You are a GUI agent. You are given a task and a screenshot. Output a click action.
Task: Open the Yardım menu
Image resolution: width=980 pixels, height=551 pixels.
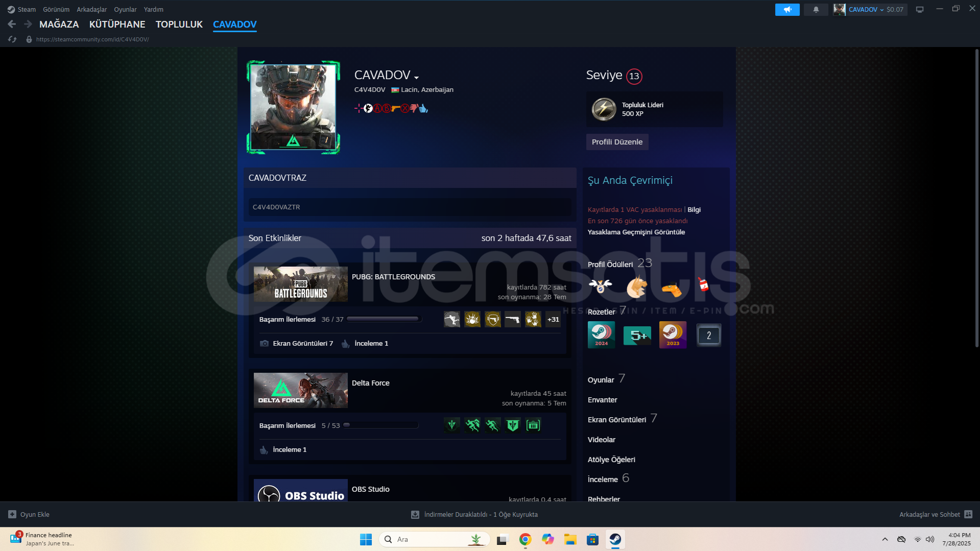click(154, 9)
